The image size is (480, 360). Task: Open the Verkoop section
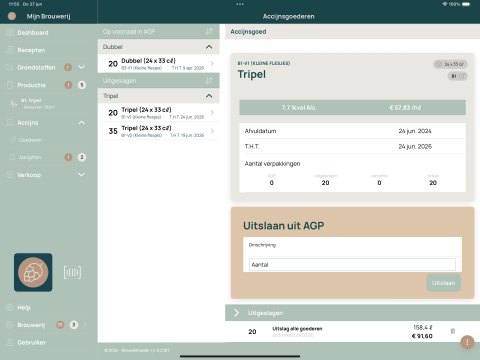[29, 175]
